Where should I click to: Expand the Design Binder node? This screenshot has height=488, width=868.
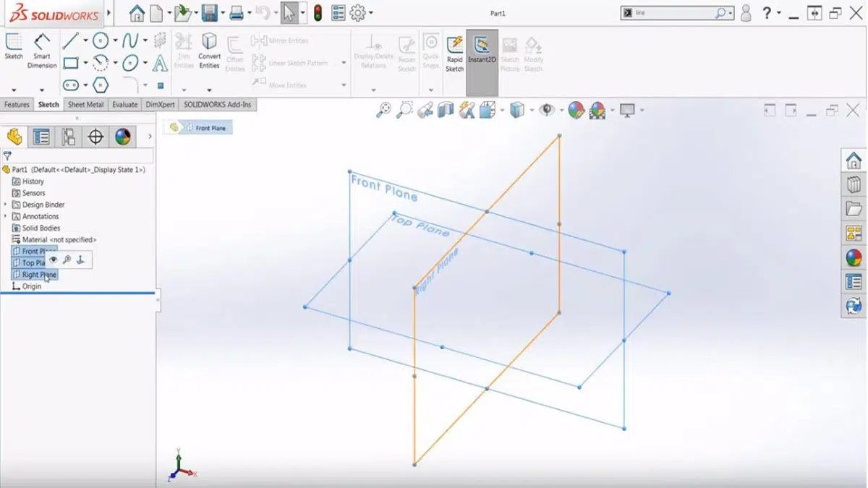click(x=6, y=205)
